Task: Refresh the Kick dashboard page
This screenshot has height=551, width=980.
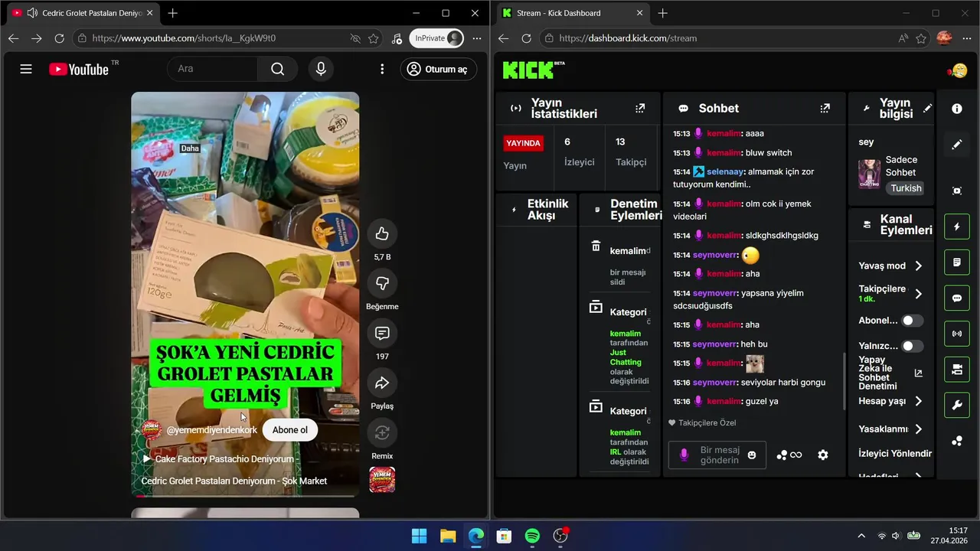Action: click(526, 38)
